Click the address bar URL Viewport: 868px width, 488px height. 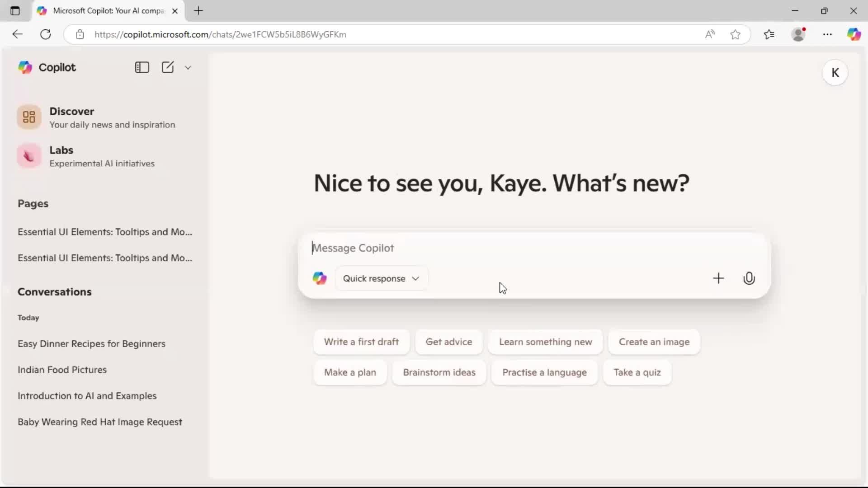220,34
